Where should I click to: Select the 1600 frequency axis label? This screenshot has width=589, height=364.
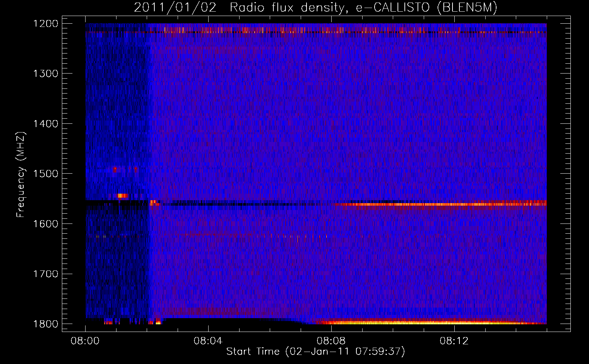[x=46, y=224]
